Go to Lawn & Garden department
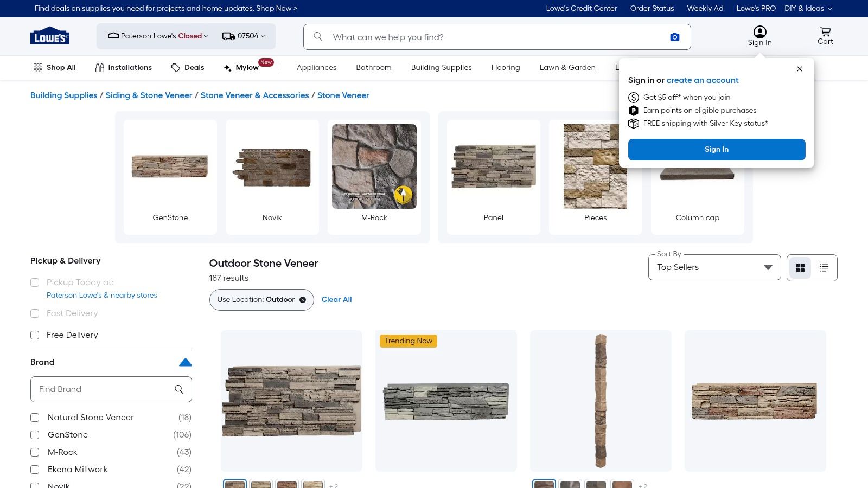 (567, 68)
